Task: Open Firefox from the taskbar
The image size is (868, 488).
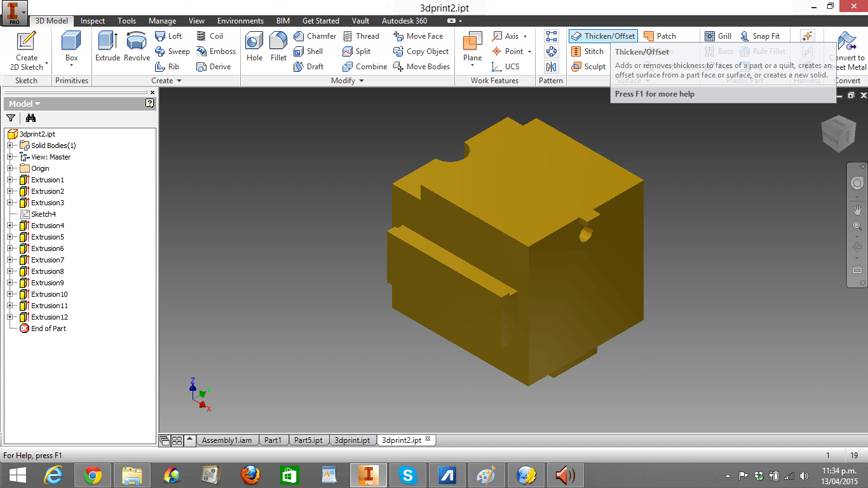Action: 250,475
